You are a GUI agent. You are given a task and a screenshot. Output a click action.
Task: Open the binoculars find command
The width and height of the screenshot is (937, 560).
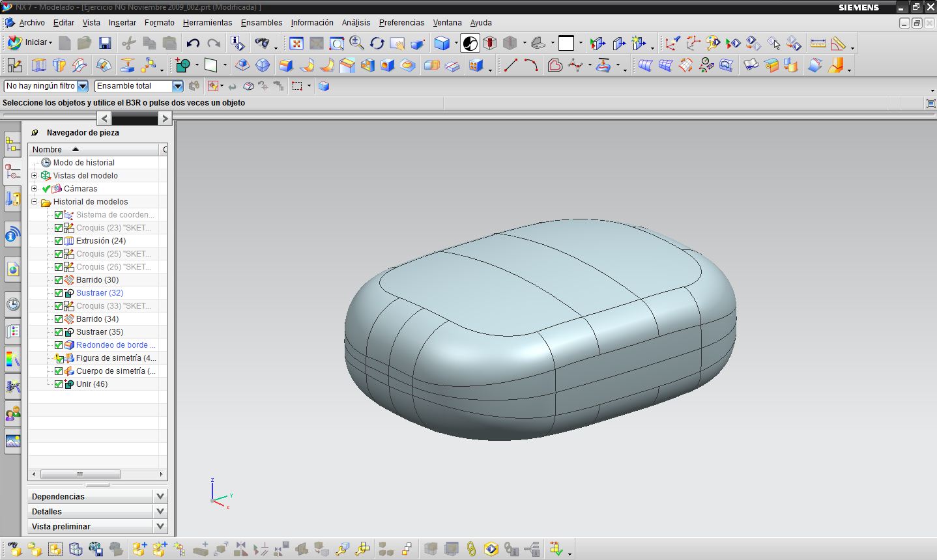[262, 44]
